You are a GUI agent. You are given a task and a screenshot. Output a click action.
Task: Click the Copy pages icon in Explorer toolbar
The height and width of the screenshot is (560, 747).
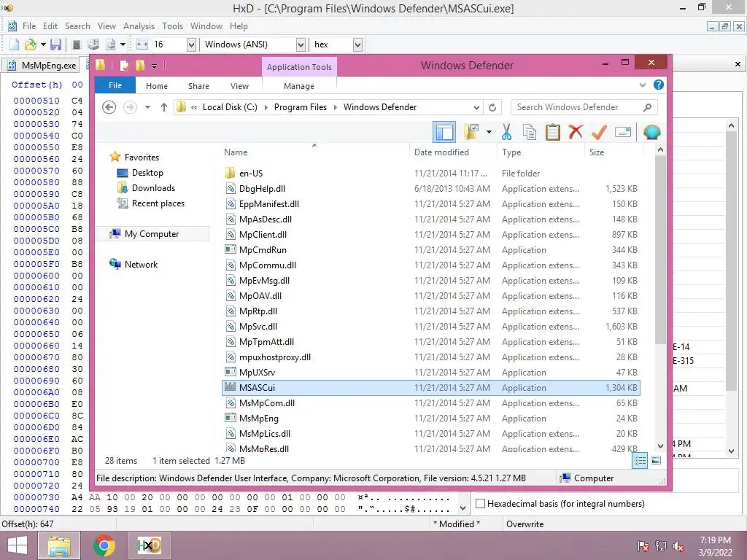point(530,132)
